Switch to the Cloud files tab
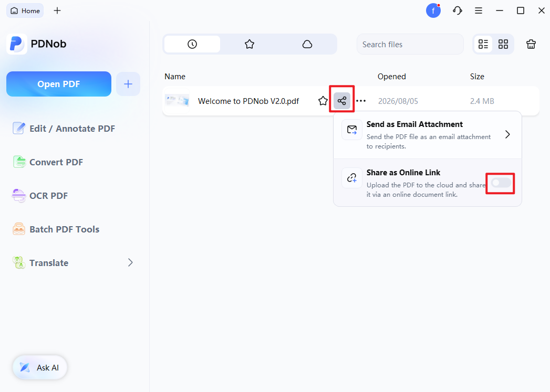Viewport: 550px width, 392px height. 307,44
